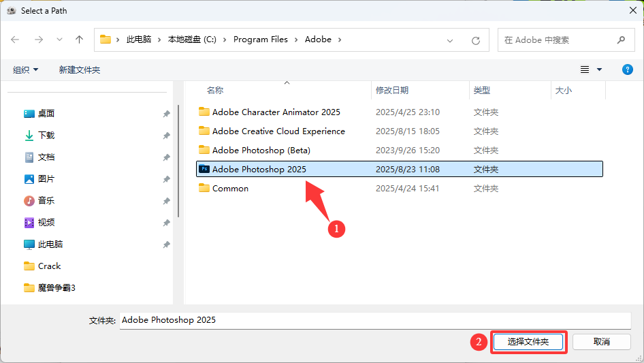Change view with the view layout icon

(585, 69)
